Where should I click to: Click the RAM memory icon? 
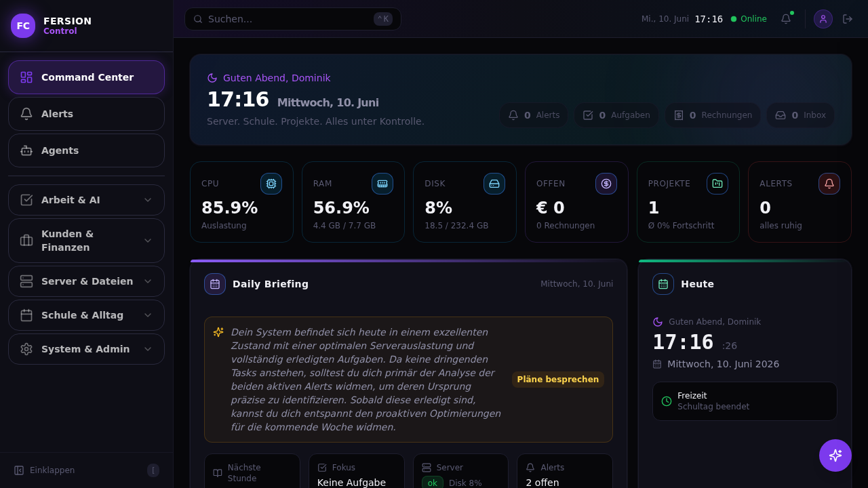point(382,184)
